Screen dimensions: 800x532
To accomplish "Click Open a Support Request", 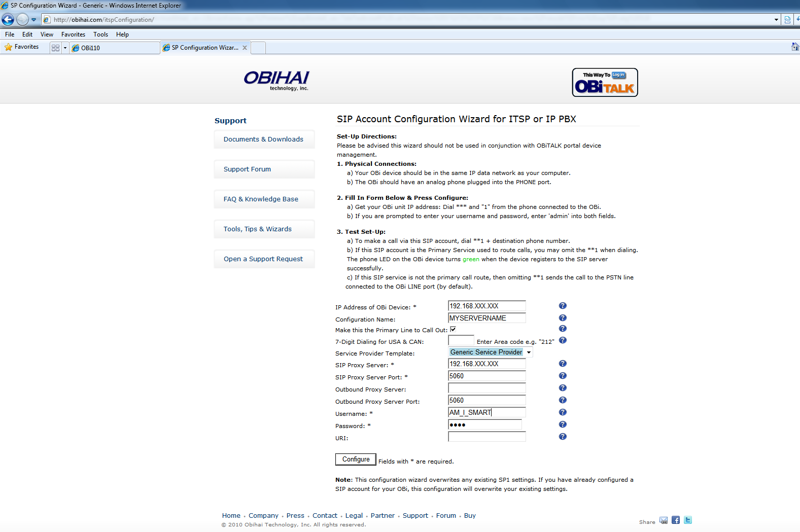I will pos(264,259).
